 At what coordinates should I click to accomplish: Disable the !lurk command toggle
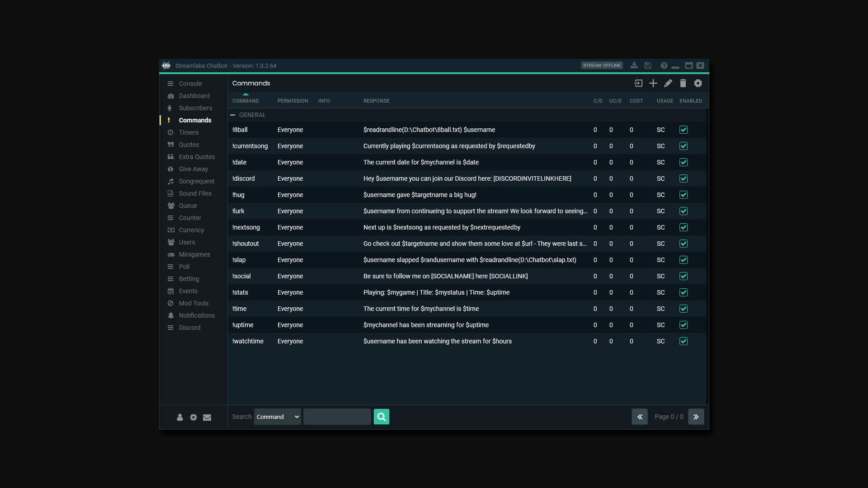pyautogui.click(x=684, y=211)
